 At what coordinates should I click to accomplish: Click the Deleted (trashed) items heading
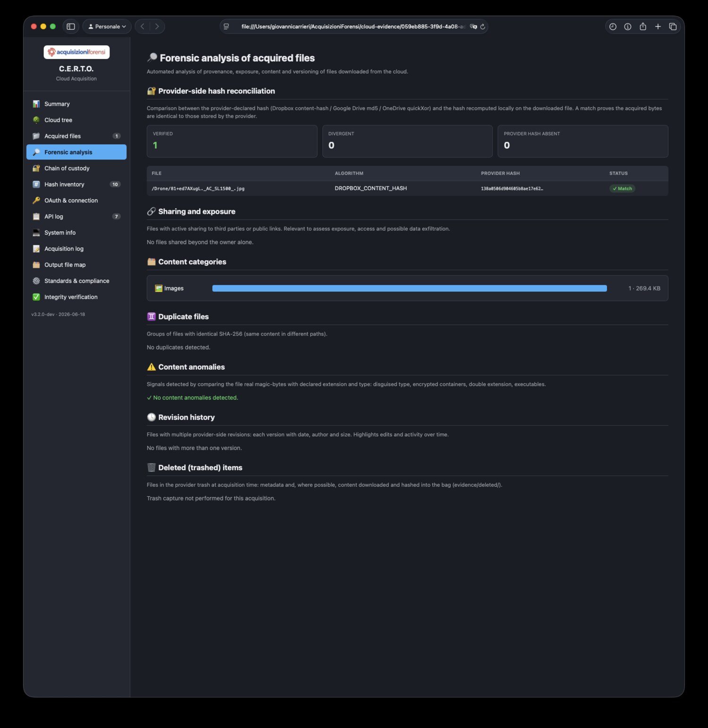(x=200, y=467)
